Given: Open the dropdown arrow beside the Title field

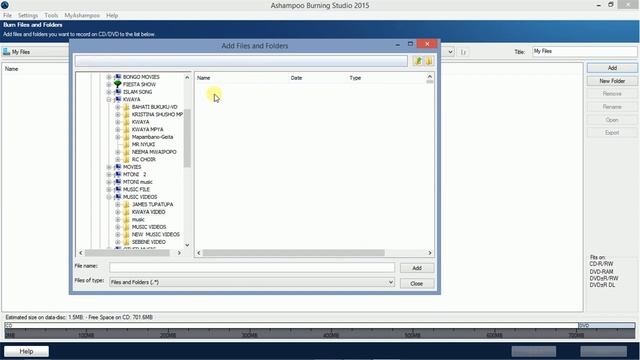Looking at the screenshot, I should pyautogui.click(x=450, y=52).
